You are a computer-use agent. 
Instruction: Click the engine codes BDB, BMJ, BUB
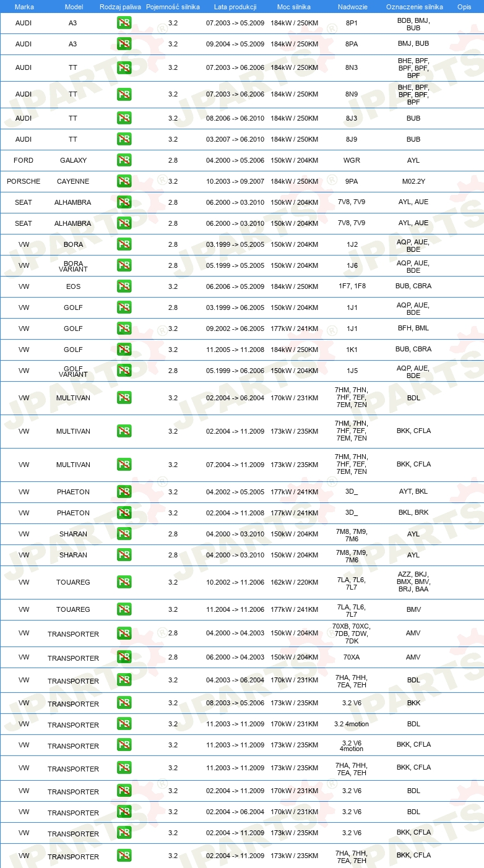pyautogui.click(x=413, y=25)
